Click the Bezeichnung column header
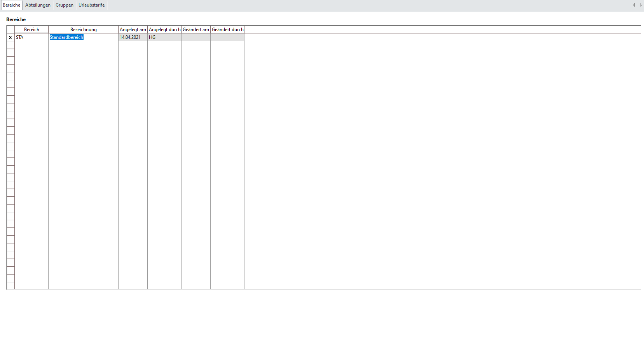This screenshot has height=348, width=644. pyautogui.click(x=83, y=30)
